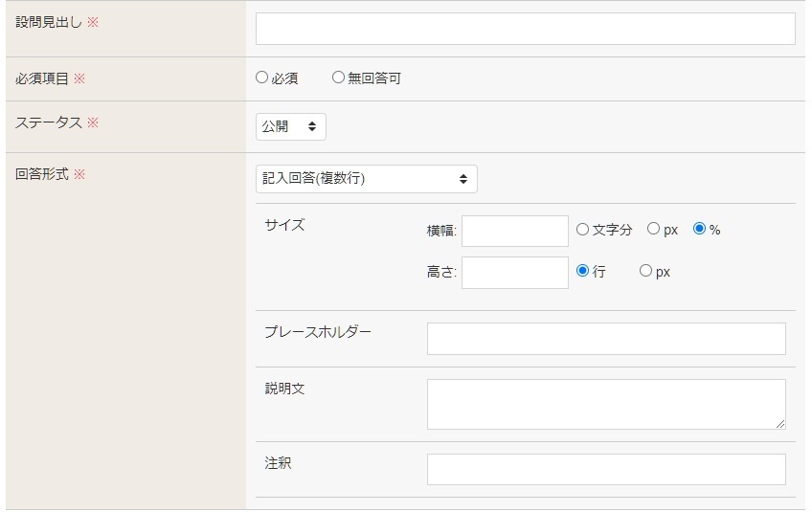Click inside the 説明文 textarea
Image resolution: width=812 pixels, height=512 pixels.
coord(605,404)
